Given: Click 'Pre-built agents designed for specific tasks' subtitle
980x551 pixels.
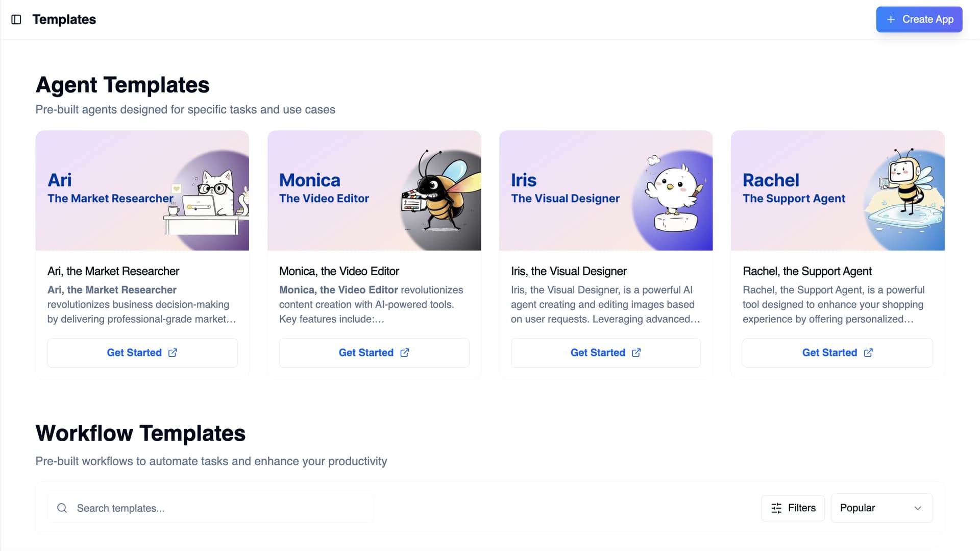Looking at the screenshot, I should [185, 110].
